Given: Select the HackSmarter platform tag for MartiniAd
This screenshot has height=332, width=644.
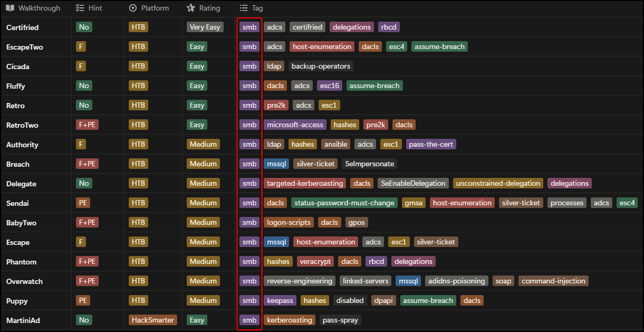Looking at the screenshot, I should (x=152, y=320).
